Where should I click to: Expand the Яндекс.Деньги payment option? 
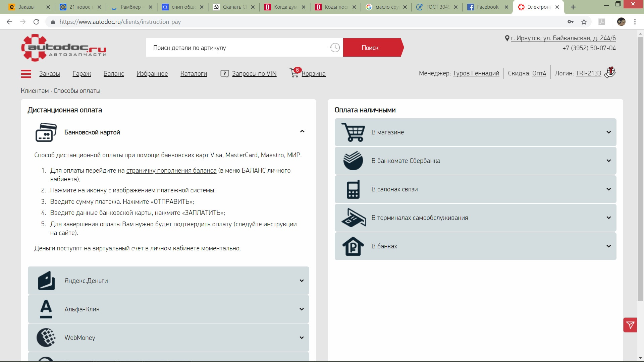tap(302, 281)
